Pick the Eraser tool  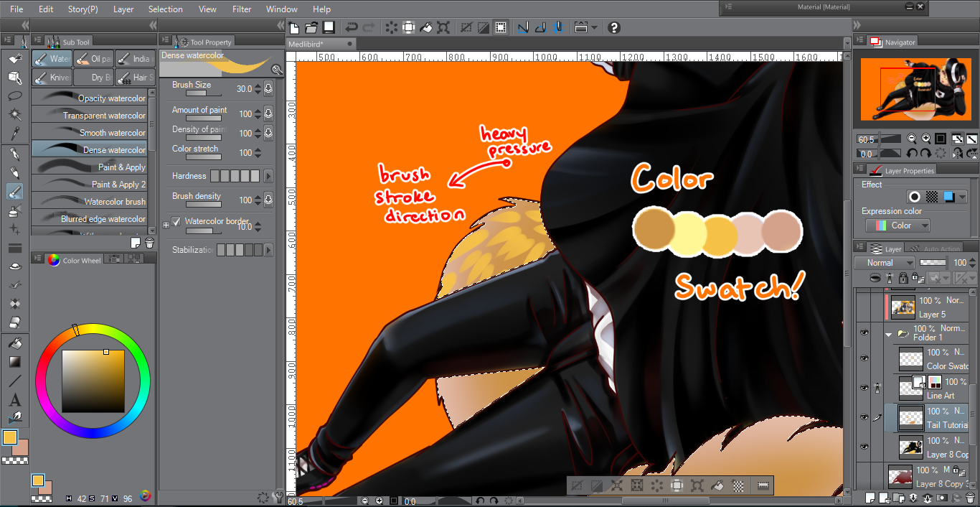pyautogui.click(x=14, y=322)
